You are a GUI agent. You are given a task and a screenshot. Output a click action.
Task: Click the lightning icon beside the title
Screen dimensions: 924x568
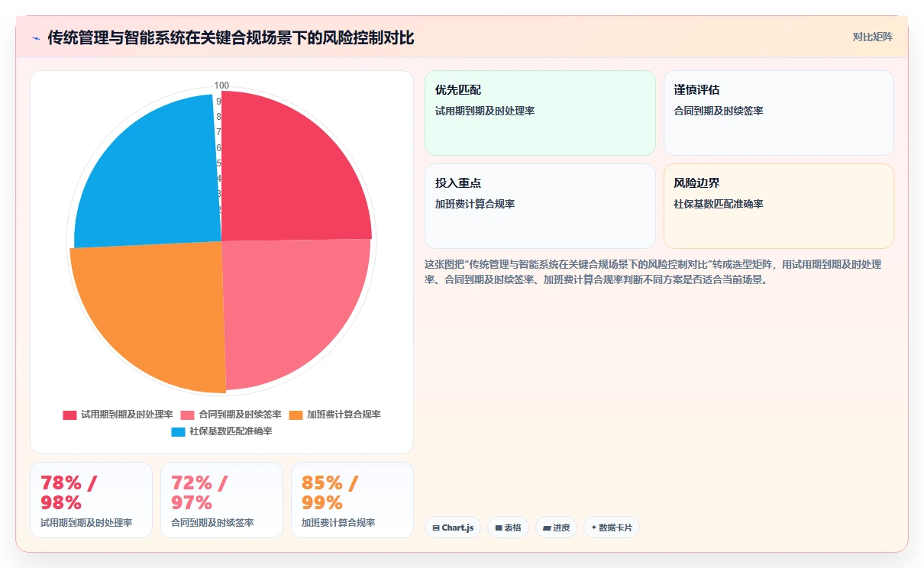pyautogui.click(x=36, y=38)
